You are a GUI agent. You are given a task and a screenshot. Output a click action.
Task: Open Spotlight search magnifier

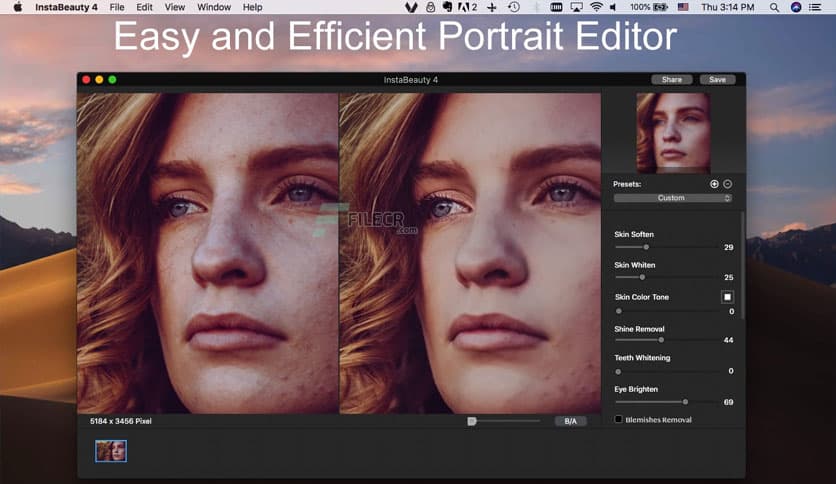click(774, 7)
